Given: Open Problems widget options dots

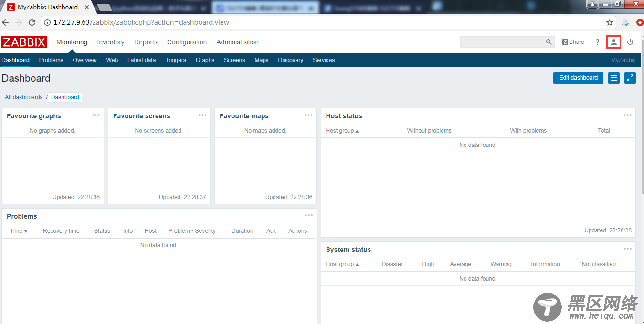Looking at the screenshot, I should pos(309,215).
